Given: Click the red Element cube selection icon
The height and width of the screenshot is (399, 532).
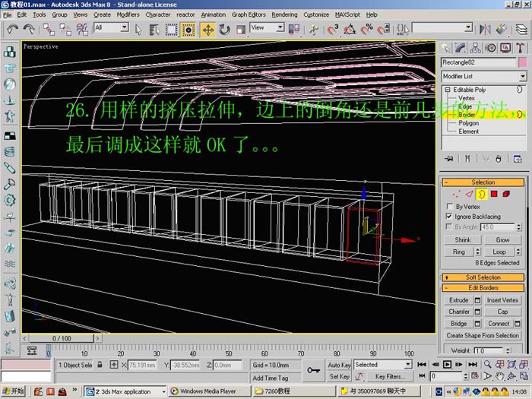Looking at the screenshot, I should click(506, 194).
